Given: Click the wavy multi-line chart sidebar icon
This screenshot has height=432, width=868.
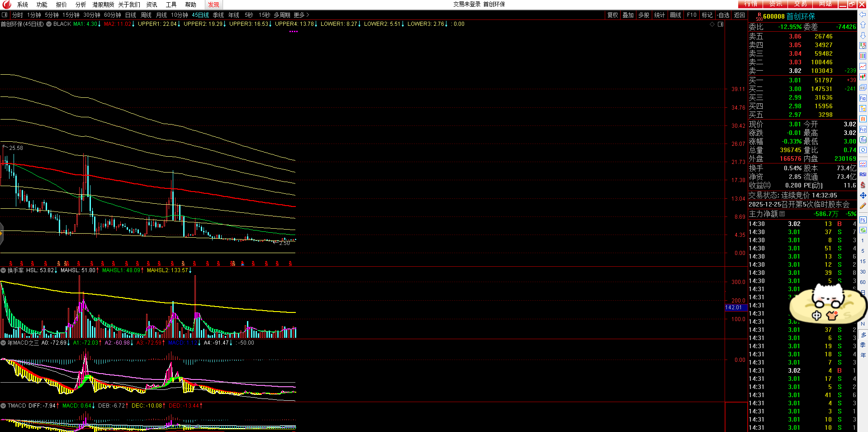Looking at the screenshot, I should pyautogui.click(x=863, y=164).
